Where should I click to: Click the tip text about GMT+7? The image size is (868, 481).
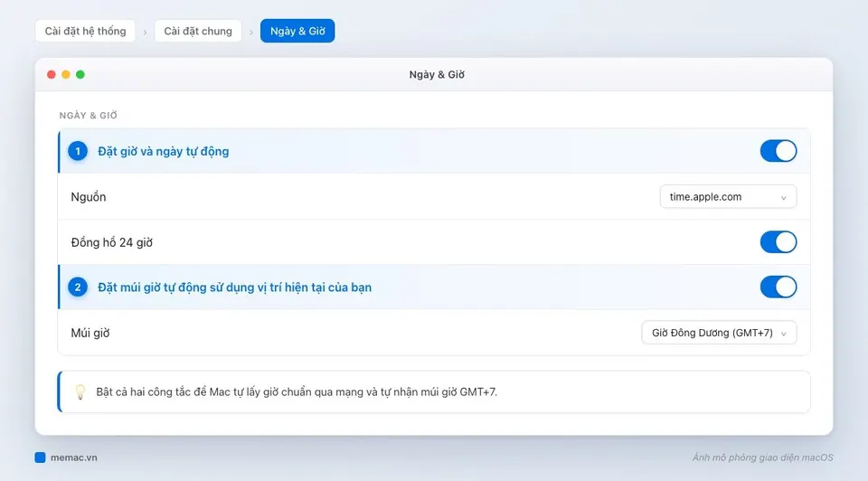click(297, 391)
